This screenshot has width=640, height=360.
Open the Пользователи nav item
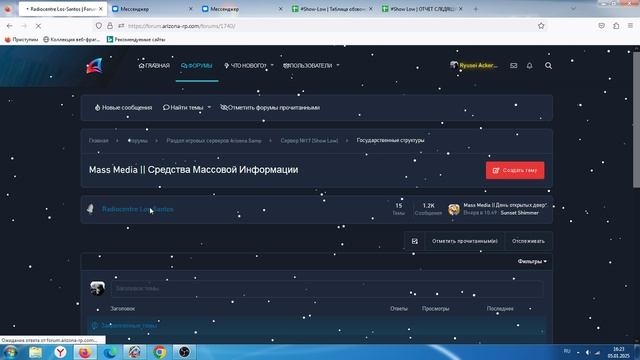[307, 65]
